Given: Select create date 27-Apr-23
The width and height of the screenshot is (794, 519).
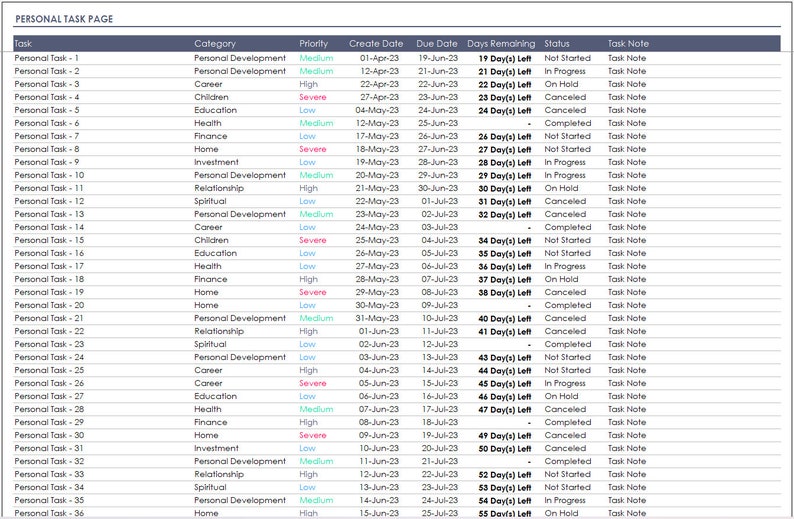Looking at the screenshot, I should coord(379,97).
